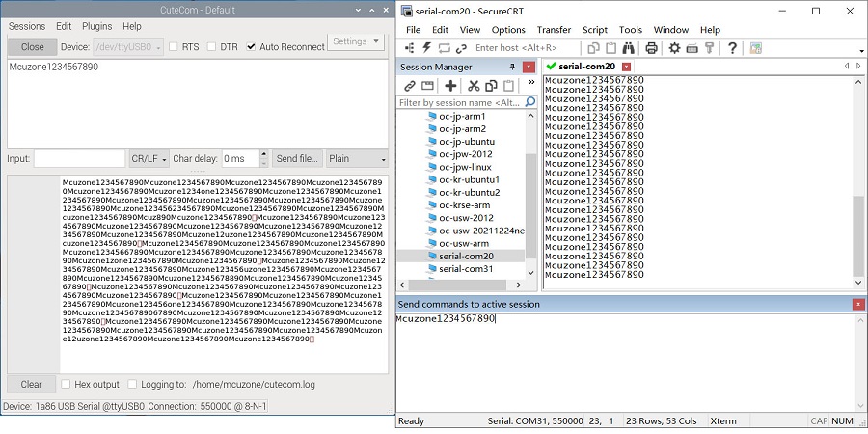The image size is (868, 434).
Task: Click the terminal vertical scrollbar thumb
Action: pos(858,236)
